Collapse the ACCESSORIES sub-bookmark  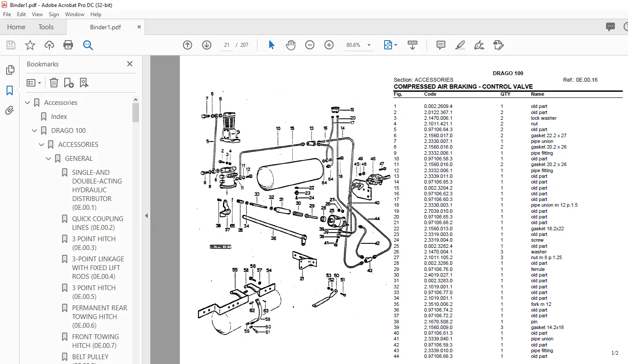pos(42,145)
